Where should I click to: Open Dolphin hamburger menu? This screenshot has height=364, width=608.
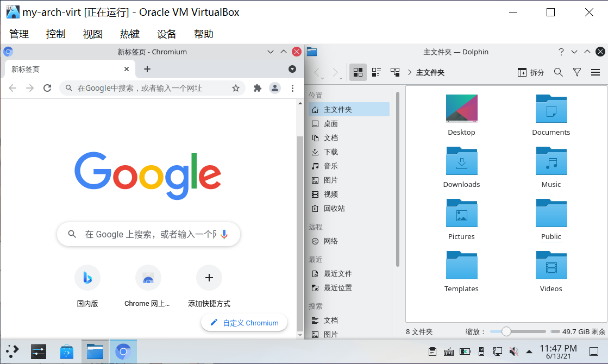(x=596, y=72)
